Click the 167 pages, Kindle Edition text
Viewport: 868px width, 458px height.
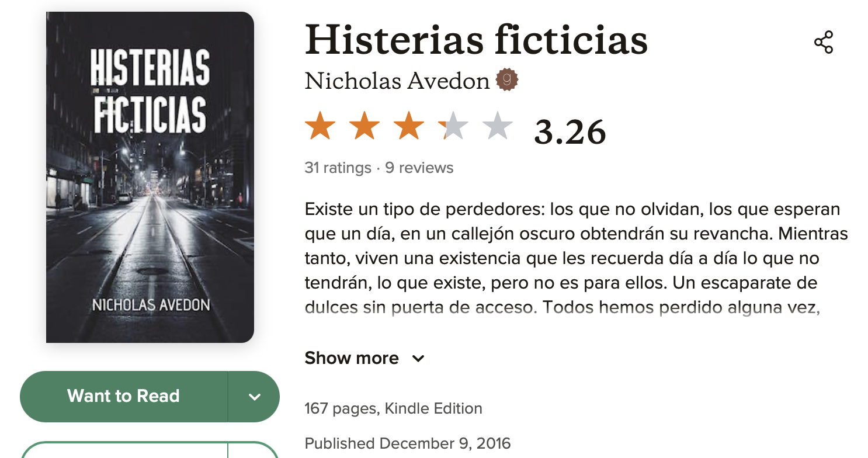[394, 408]
